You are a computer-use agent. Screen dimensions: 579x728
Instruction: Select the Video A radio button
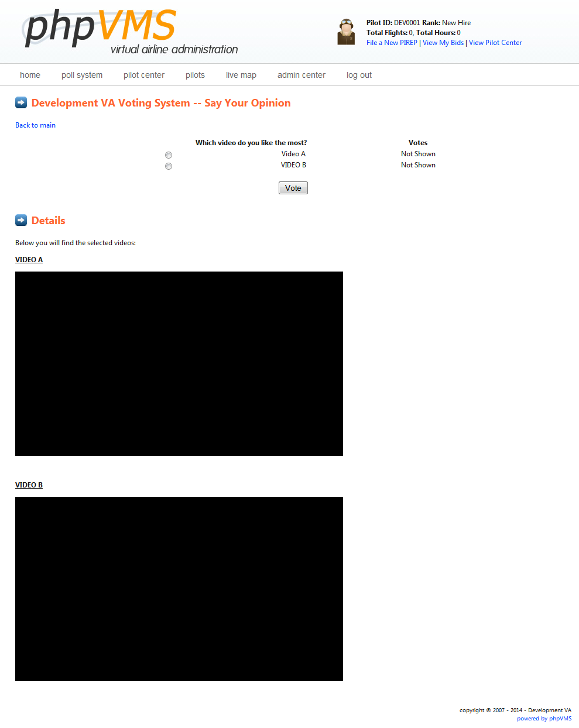pos(169,155)
